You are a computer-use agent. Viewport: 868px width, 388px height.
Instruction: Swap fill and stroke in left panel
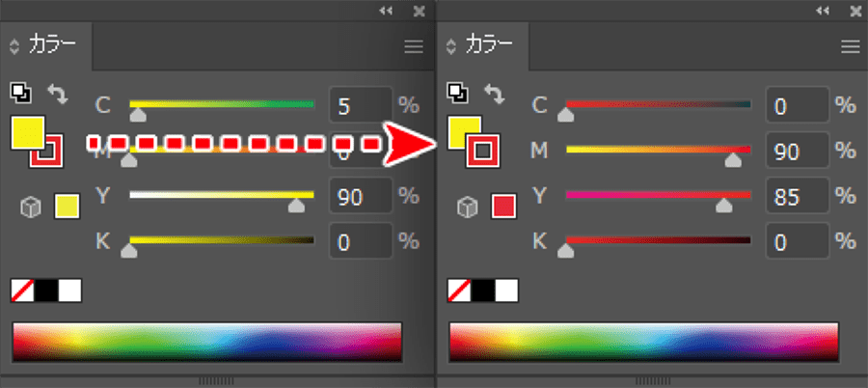tap(58, 94)
